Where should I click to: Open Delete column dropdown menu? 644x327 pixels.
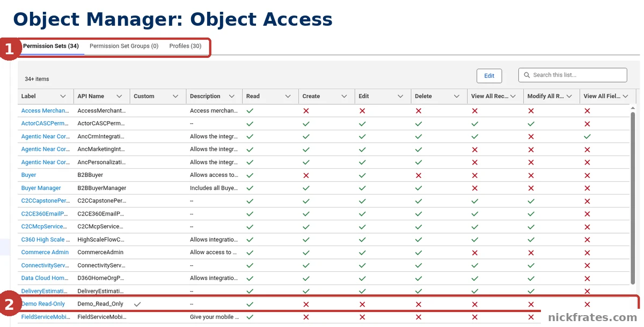[x=457, y=96]
